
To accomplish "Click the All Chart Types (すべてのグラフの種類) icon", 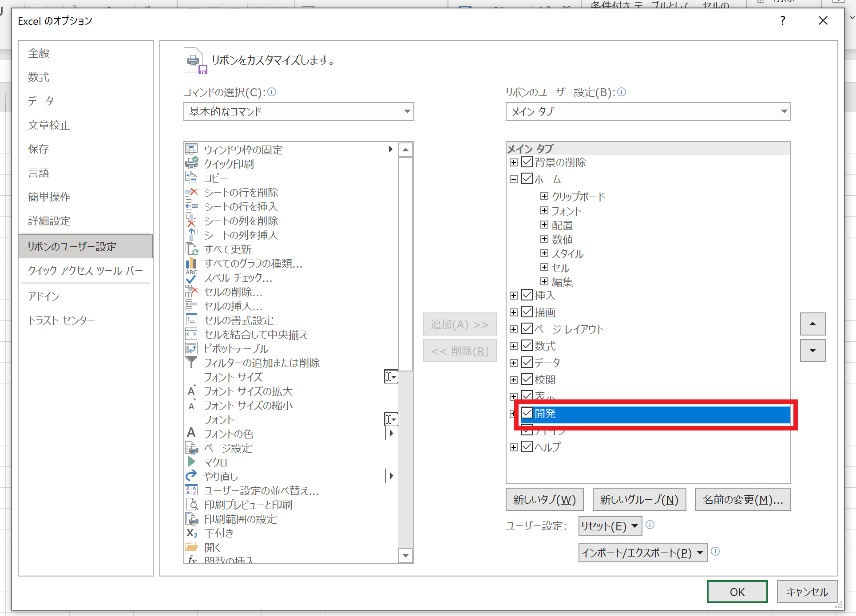I will coord(191,263).
